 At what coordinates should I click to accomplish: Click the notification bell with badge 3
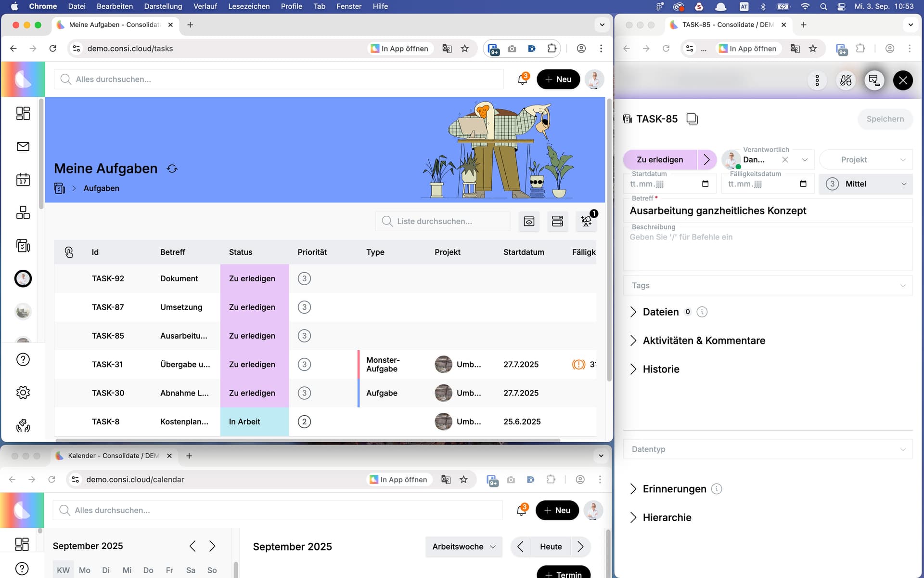pos(522,79)
